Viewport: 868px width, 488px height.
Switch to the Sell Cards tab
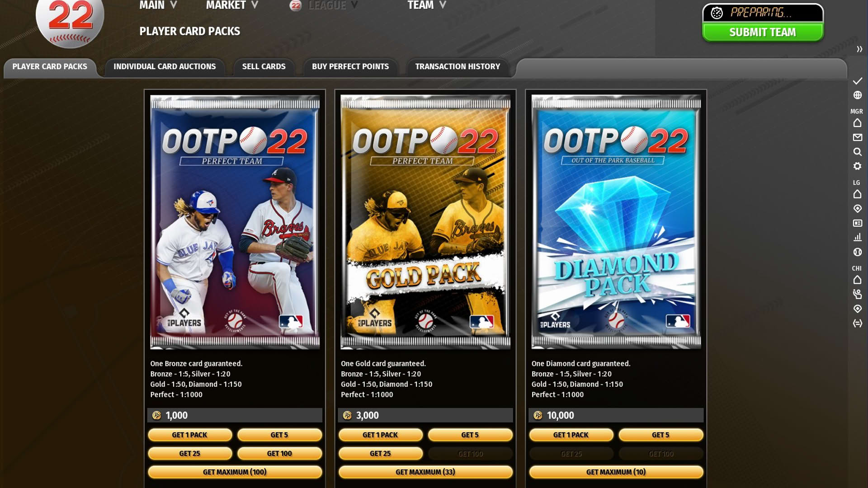pyautogui.click(x=264, y=67)
